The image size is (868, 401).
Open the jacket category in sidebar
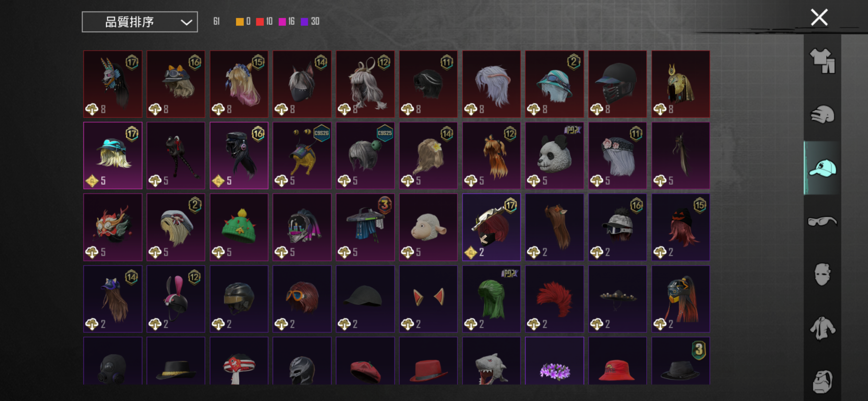(x=822, y=328)
